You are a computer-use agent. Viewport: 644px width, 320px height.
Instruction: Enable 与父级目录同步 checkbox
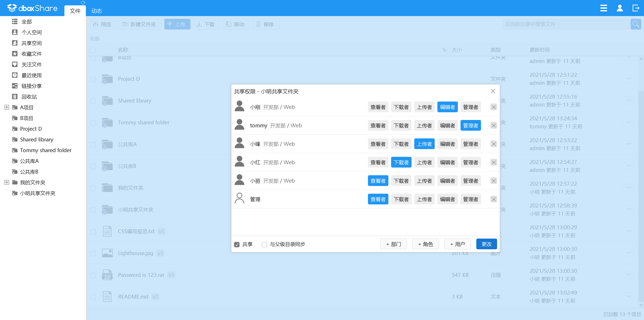(x=264, y=245)
